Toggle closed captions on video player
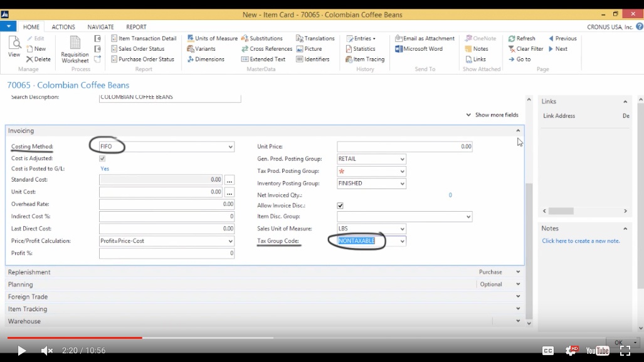Screen dimensions: 644x362 point(547,351)
